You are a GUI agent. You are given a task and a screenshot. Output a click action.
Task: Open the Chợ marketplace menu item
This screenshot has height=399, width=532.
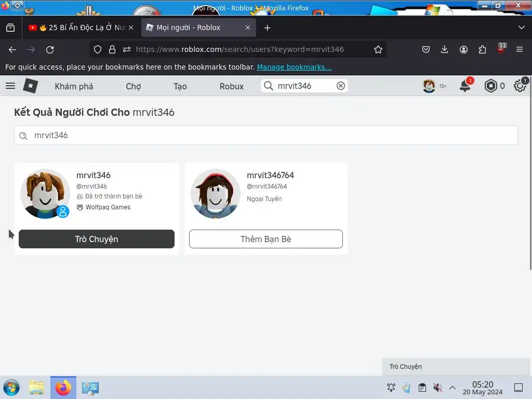pyautogui.click(x=134, y=87)
